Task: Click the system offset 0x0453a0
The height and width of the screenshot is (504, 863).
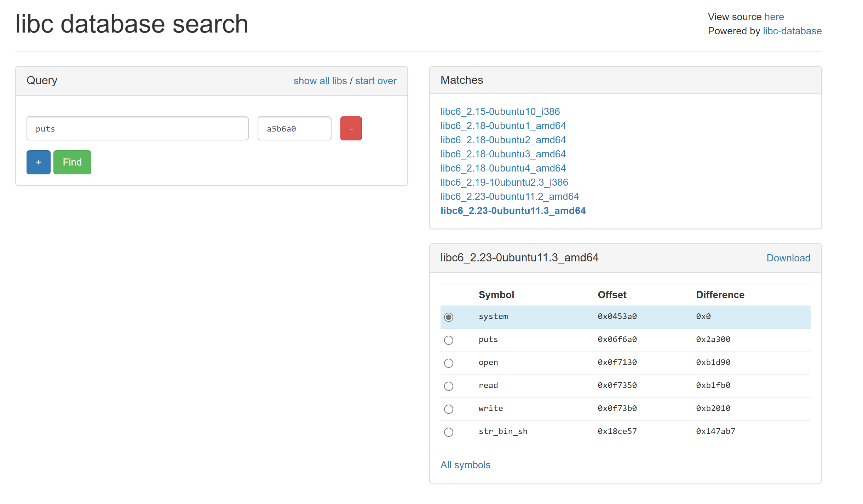Action: [x=617, y=316]
